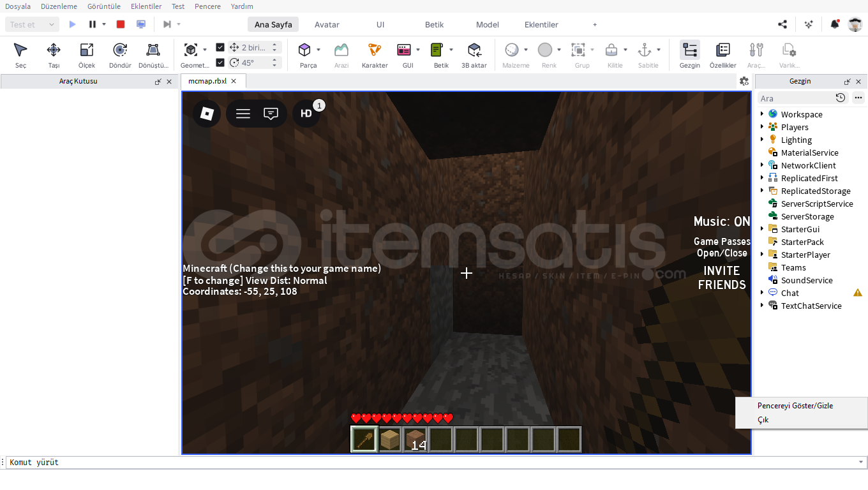Click Çık in the context menu
This screenshot has height=490, width=868.
click(x=763, y=420)
